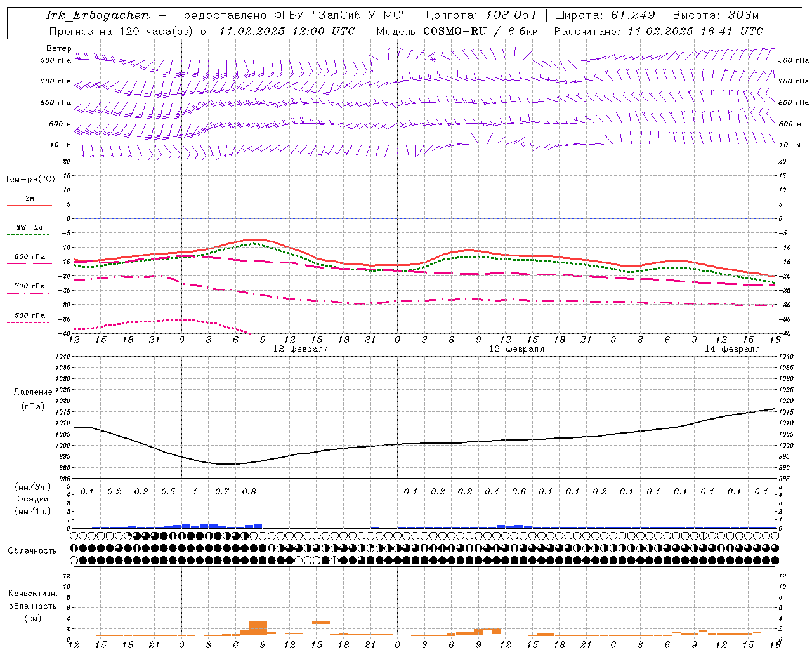Click the '(мм/1ч.)' precipitation unit label
The height and width of the screenshot is (650, 812).
tap(32, 511)
